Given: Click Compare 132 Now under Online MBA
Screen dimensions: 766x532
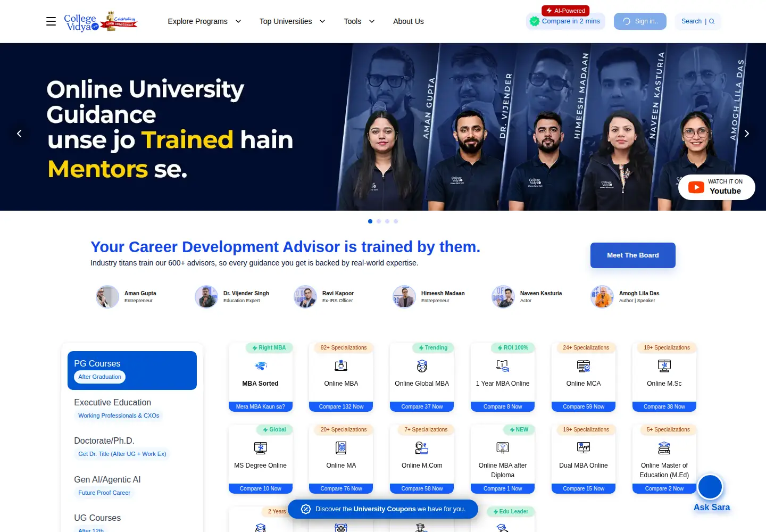Looking at the screenshot, I should 341,406.
